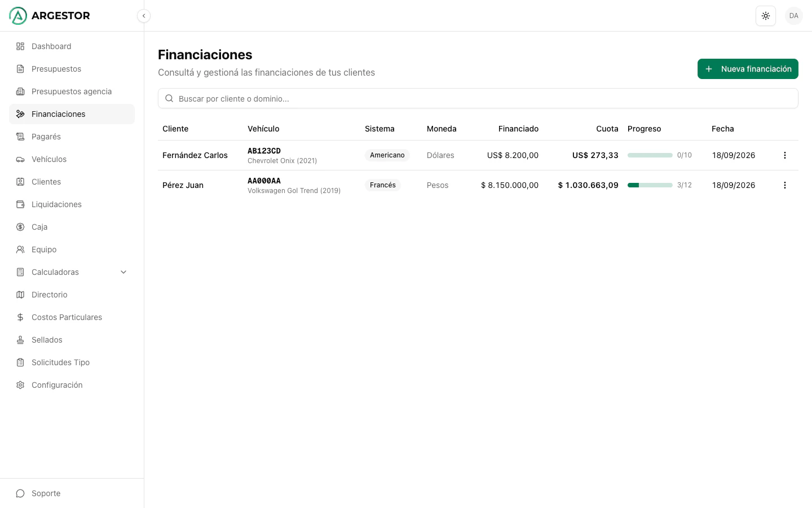This screenshot has height=508, width=812.
Task: Click the $ 1.030.663,09 installment amount
Action: [x=588, y=185]
